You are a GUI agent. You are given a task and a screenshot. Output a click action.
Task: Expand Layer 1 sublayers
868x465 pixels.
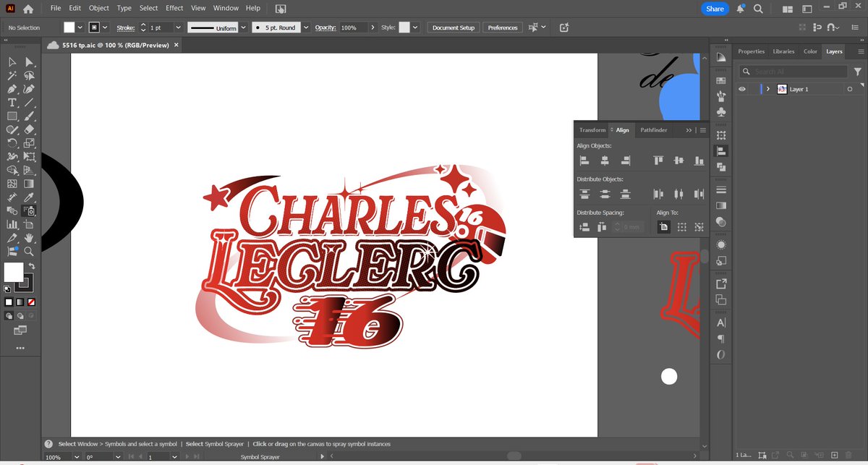coord(768,89)
